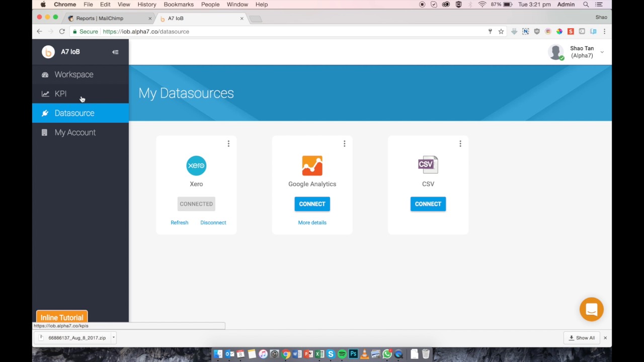Image resolution: width=644 pixels, height=362 pixels.
Task: Show All downloads
Action: [x=582, y=338]
